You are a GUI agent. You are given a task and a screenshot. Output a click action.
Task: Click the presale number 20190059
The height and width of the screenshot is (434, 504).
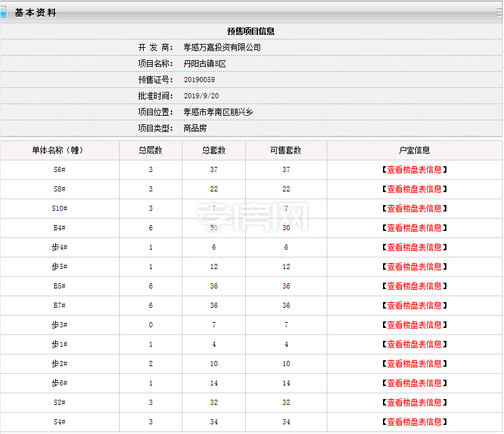pos(199,80)
